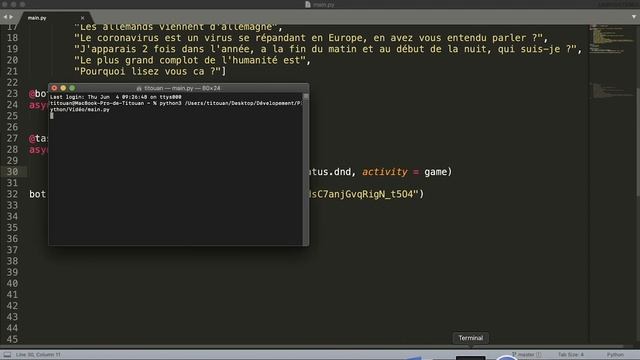Click the word 'game' on line 30
Screen dimensions: 640x360
click(x=435, y=172)
